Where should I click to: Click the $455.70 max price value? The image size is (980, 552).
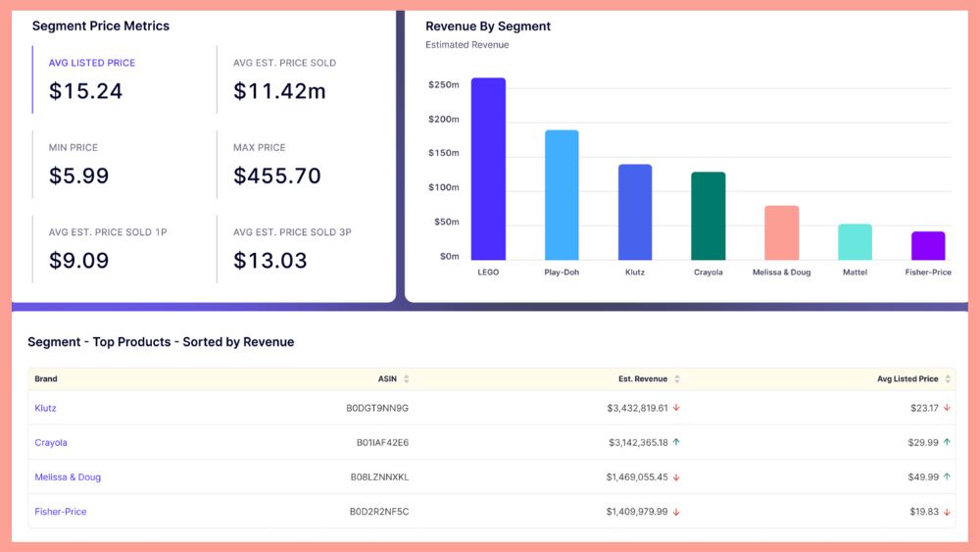(277, 176)
